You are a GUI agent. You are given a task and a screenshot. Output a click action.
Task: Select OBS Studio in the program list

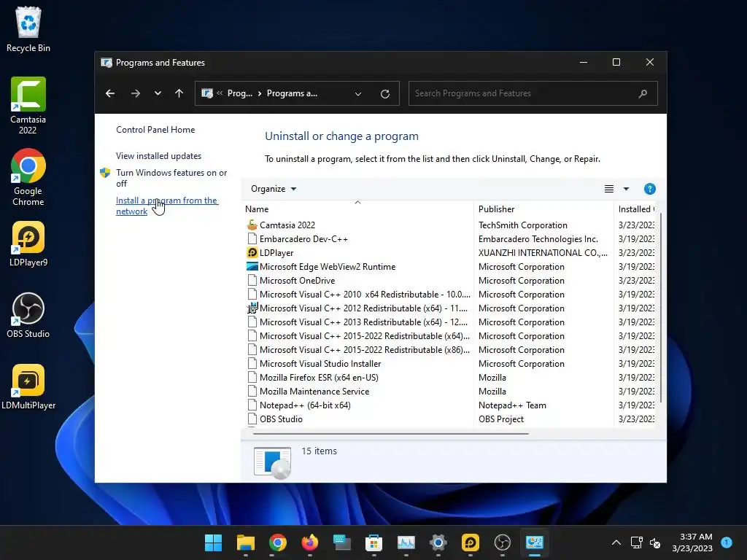281,419
